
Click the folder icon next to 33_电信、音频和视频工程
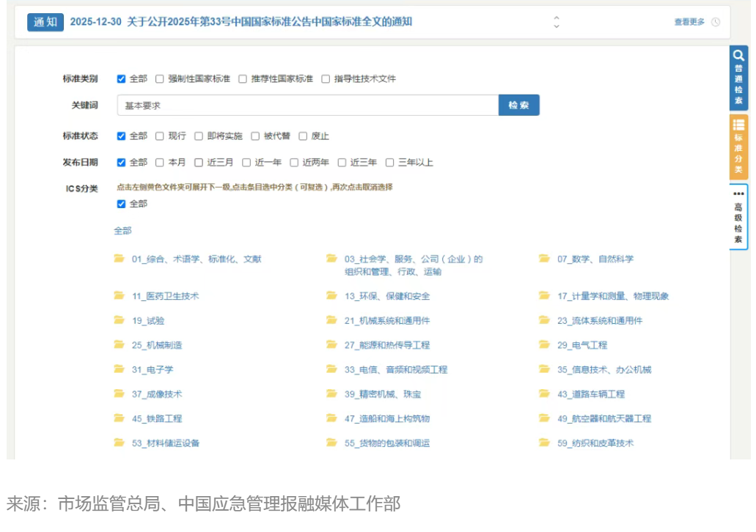332,369
